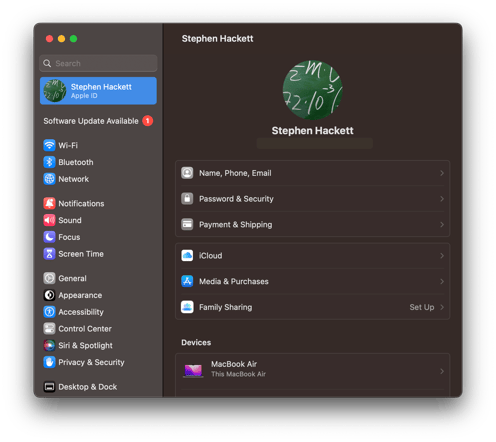This screenshot has height=442, width=496.
Task: Click the Media & Purchases text
Action: pos(234,281)
